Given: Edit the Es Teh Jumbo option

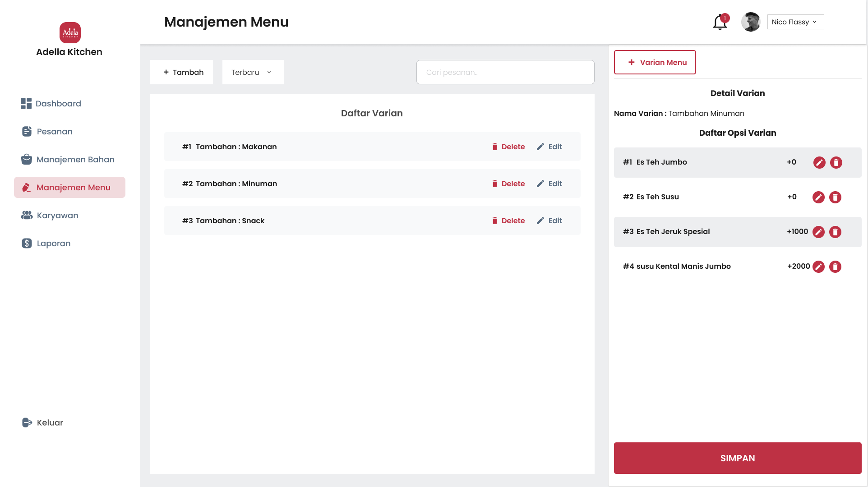Looking at the screenshot, I should tap(819, 162).
